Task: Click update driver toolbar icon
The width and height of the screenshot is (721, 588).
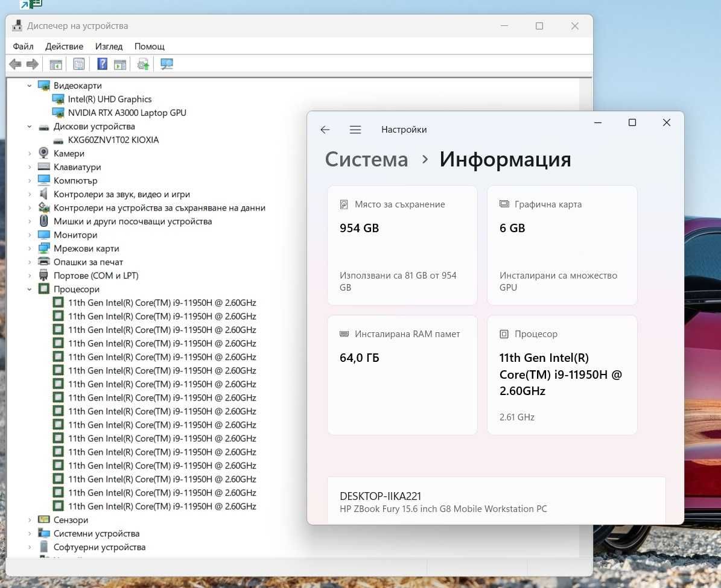Action: coord(143,64)
